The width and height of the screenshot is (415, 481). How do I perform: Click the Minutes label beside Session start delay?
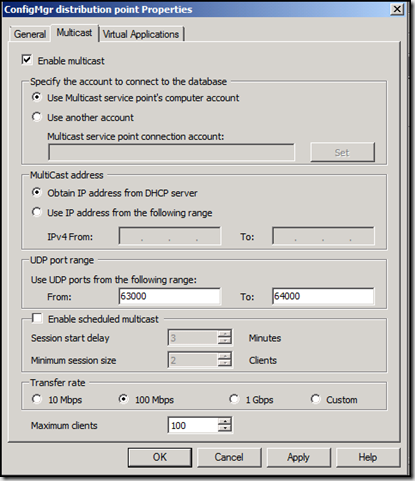click(265, 338)
